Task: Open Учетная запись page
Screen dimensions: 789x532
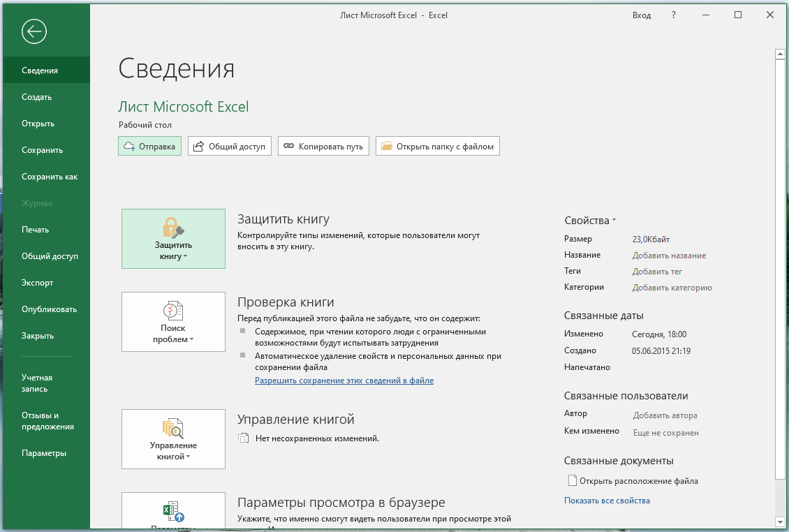Action: pos(46,383)
